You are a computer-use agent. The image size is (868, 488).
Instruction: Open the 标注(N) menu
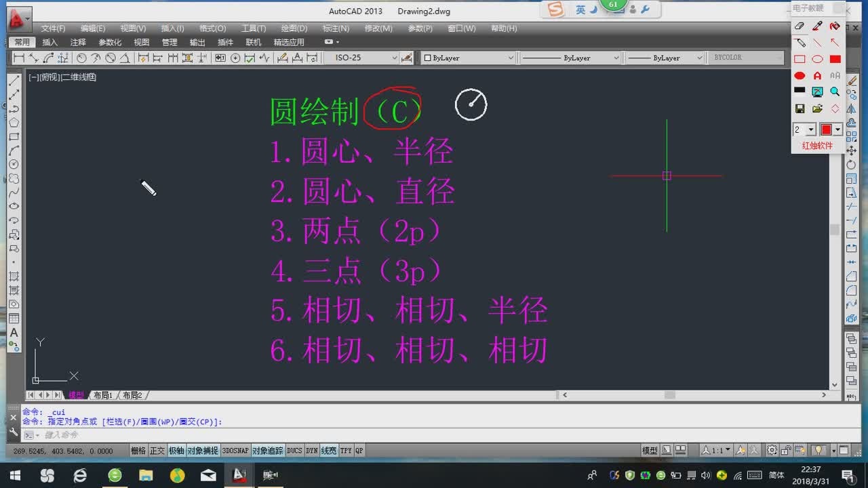click(336, 28)
